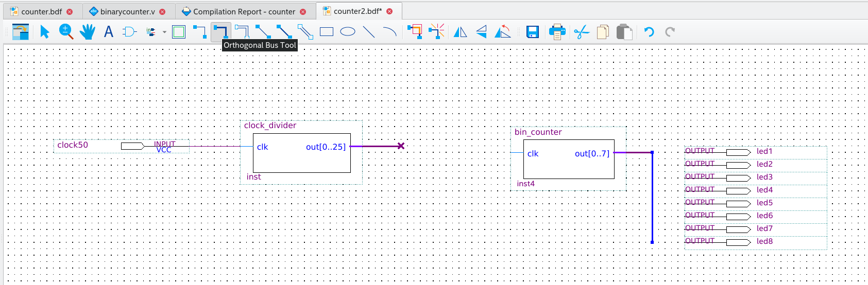Screen dimensions: 868x285
Task: Click the vertical blue bus line
Action: click(x=652, y=197)
